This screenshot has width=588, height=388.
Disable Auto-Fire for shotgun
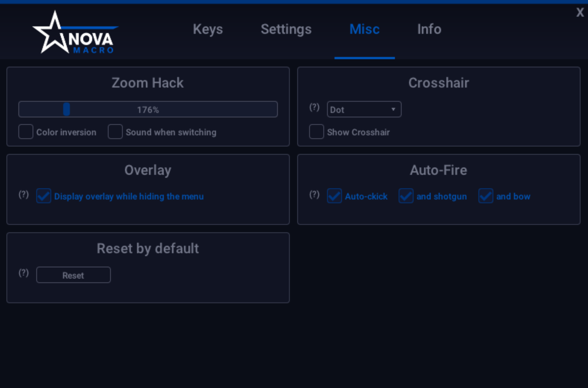click(x=406, y=195)
